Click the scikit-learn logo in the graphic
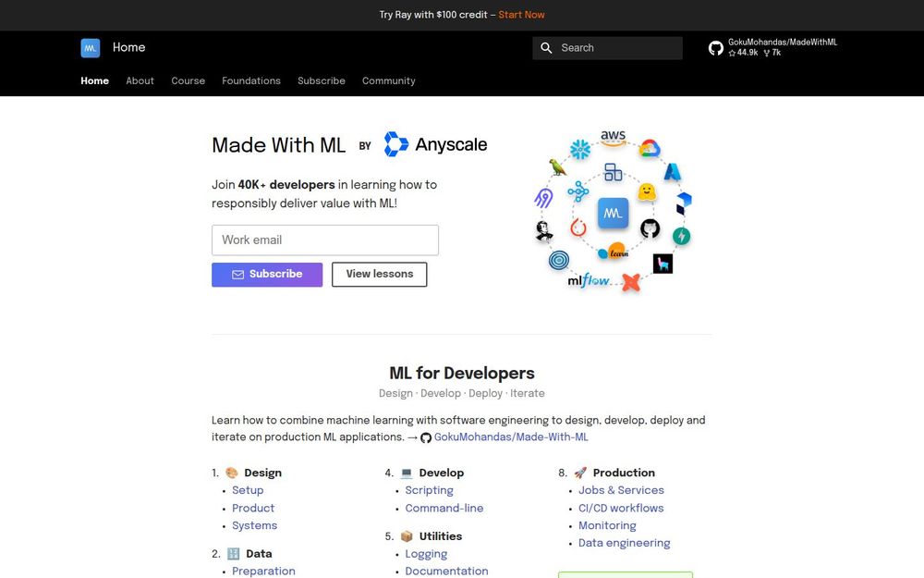The image size is (924, 578). [613, 252]
